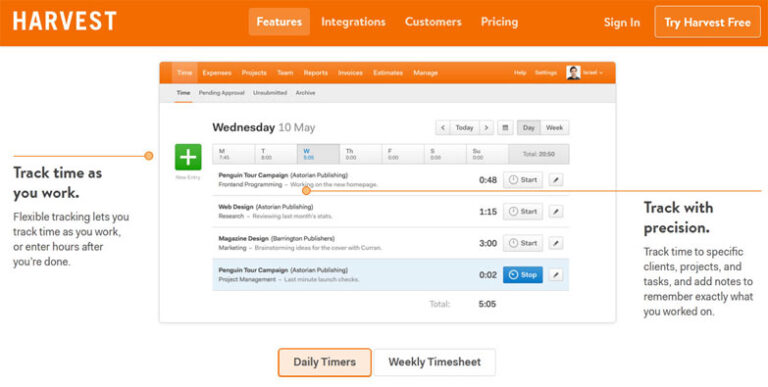Image resolution: width=768 pixels, height=387 pixels.
Task: Click the 5:05 daily total value
Action: [487, 304]
